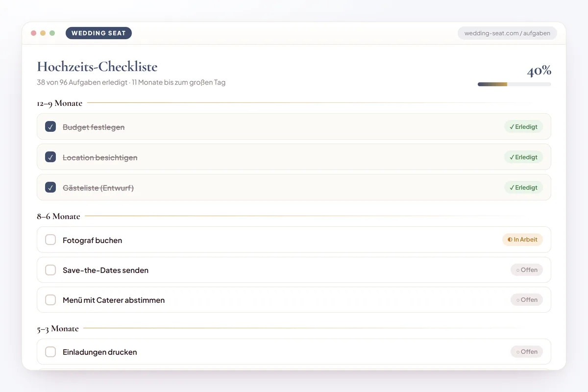Uncheck the Location besichtigen checkbox
The width and height of the screenshot is (588, 392).
pos(50,157)
